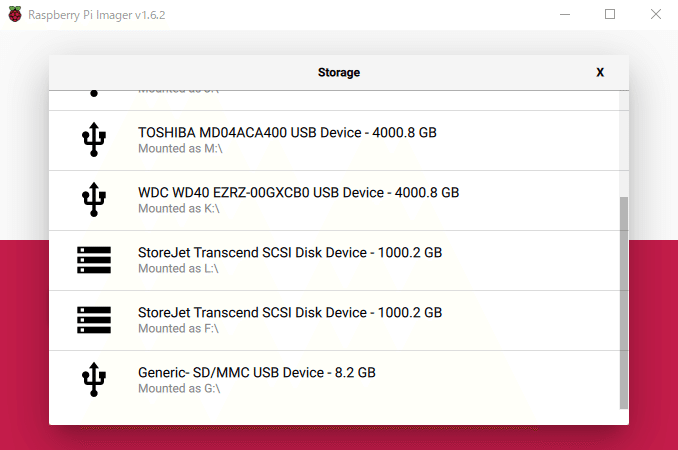Select StoreJet Transcend disk mounted as L:\
Image resolution: width=678 pixels, height=450 pixels.
334,261
